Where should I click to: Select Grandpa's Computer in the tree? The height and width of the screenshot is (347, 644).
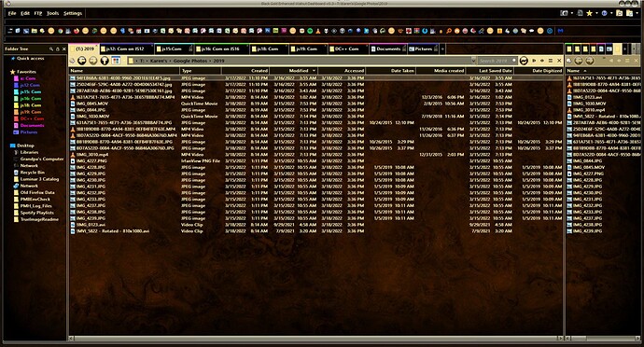tap(42, 159)
